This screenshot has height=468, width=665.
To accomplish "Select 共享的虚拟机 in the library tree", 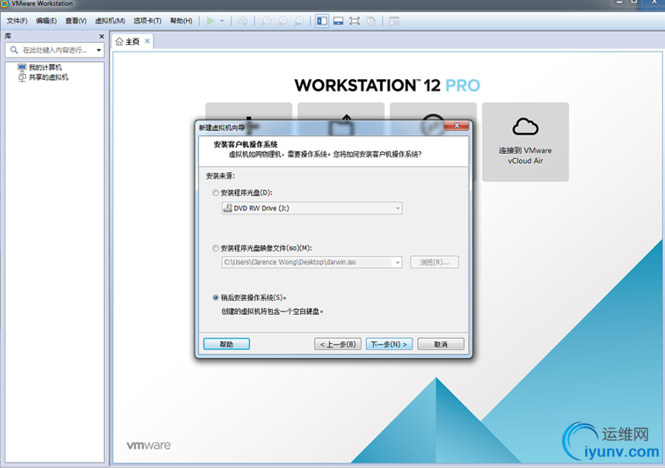I will tap(48, 77).
